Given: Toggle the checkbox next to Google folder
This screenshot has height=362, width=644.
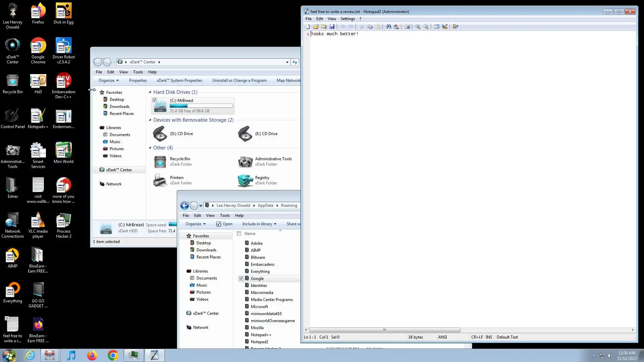Looking at the screenshot, I should point(241,279).
